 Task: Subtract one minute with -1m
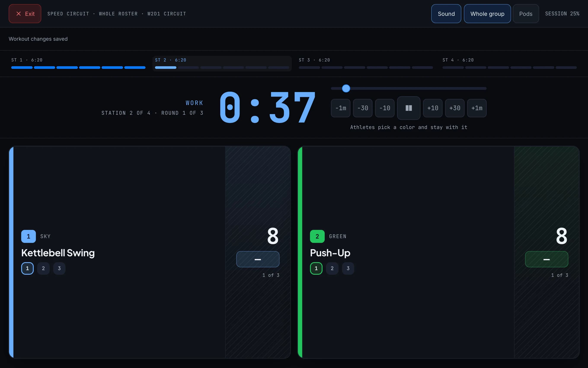click(x=341, y=108)
